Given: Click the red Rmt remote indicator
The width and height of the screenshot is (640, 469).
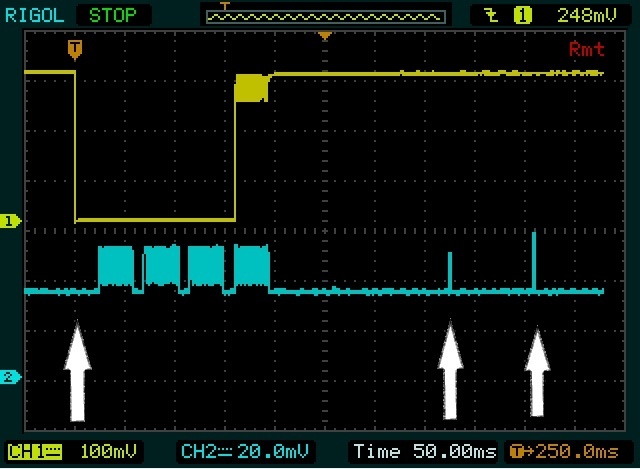Looking at the screenshot, I should tap(584, 47).
